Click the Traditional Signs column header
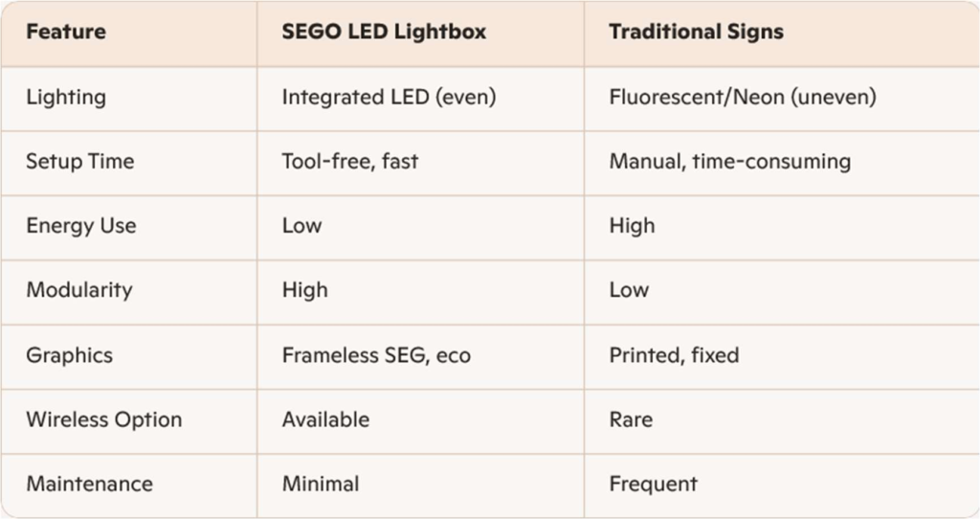 (696, 32)
